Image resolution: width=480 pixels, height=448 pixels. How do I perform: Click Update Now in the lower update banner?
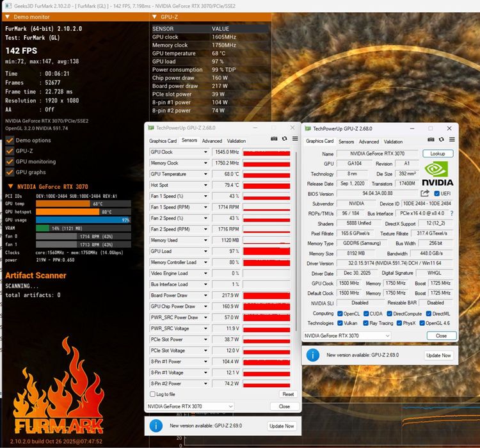point(282,426)
